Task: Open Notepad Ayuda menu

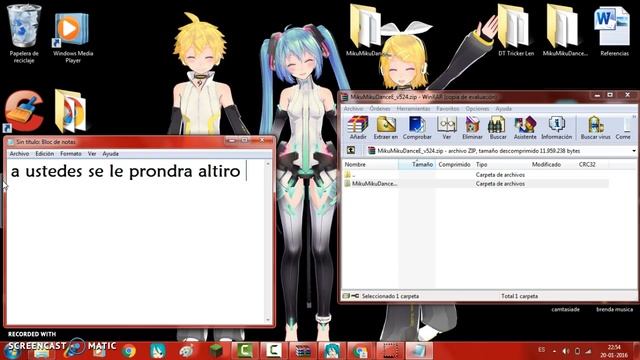Action: pyautogui.click(x=110, y=153)
